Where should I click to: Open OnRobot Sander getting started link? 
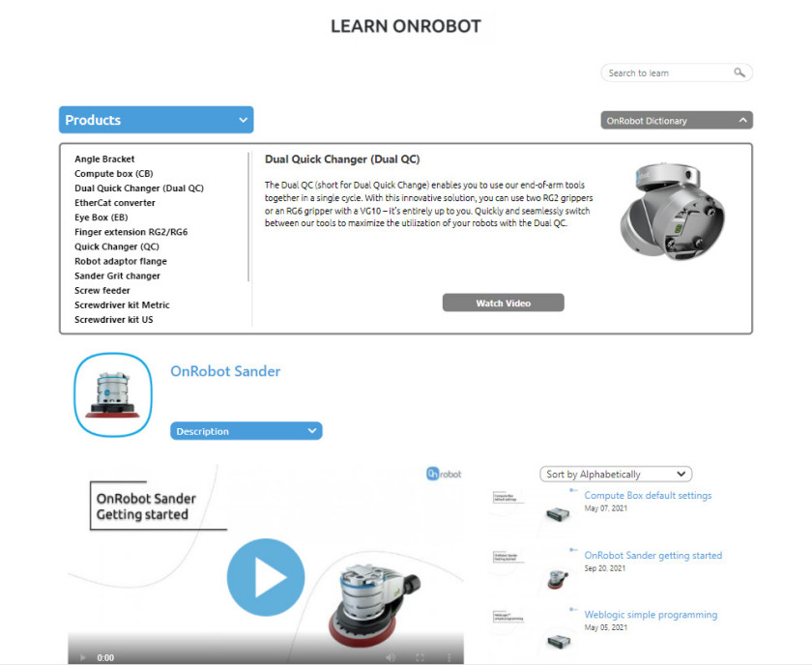[653, 555]
